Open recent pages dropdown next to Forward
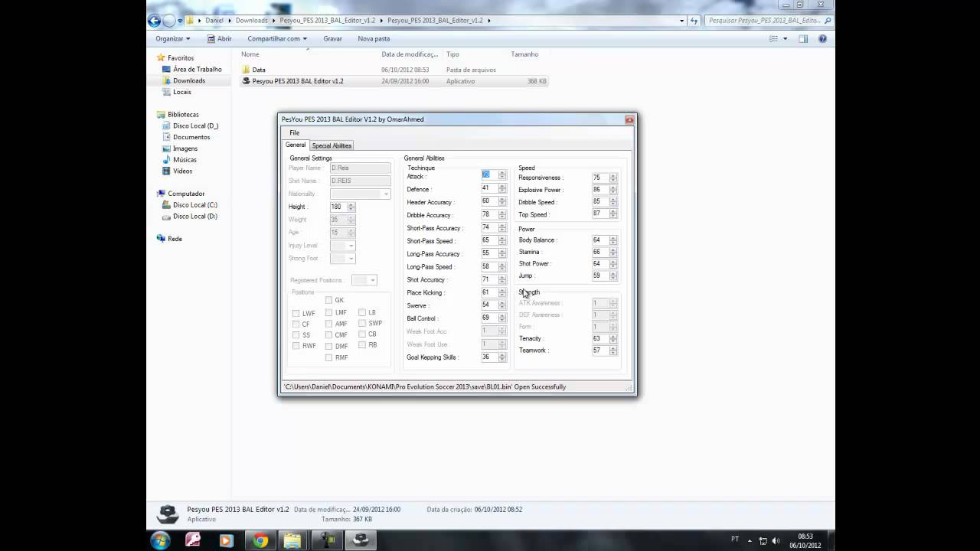This screenshot has width=980, height=551. (180, 21)
